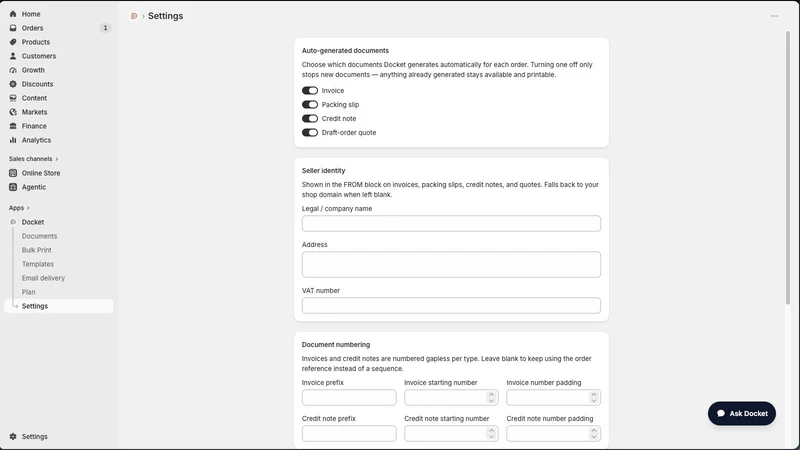Image resolution: width=800 pixels, height=450 pixels.
Task: Open Email delivery page
Action: [x=43, y=278]
